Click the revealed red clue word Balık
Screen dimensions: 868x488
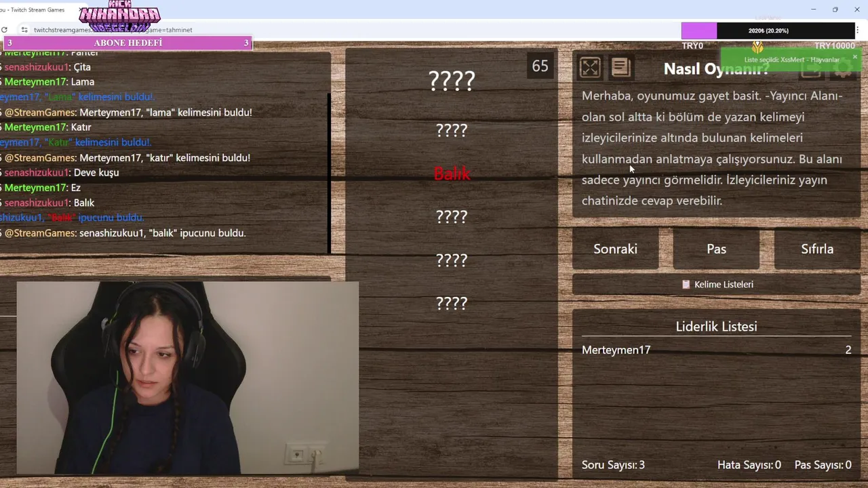(x=452, y=174)
